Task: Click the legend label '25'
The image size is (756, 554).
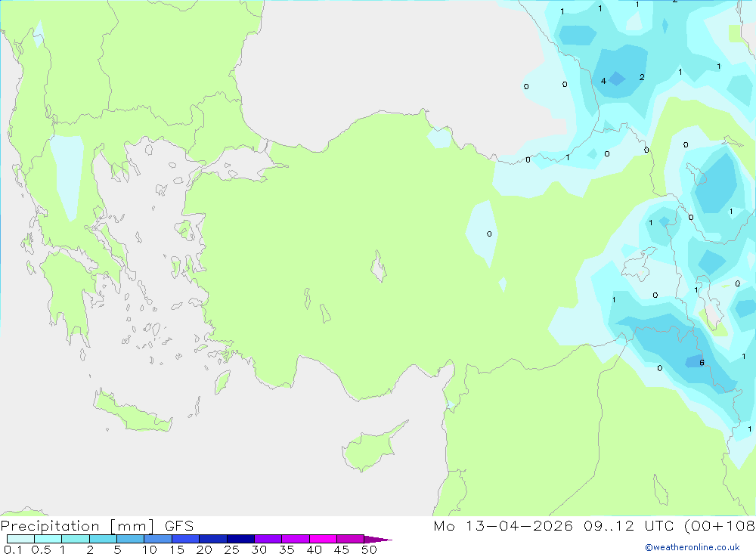Action: pos(231,549)
